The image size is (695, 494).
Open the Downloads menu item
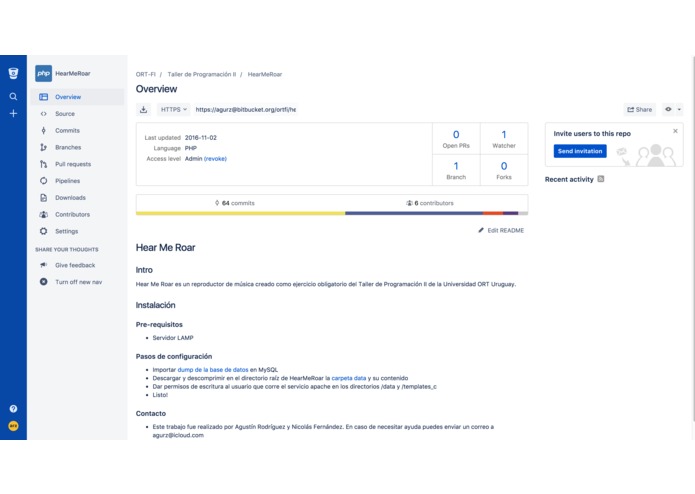click(77, 198)
